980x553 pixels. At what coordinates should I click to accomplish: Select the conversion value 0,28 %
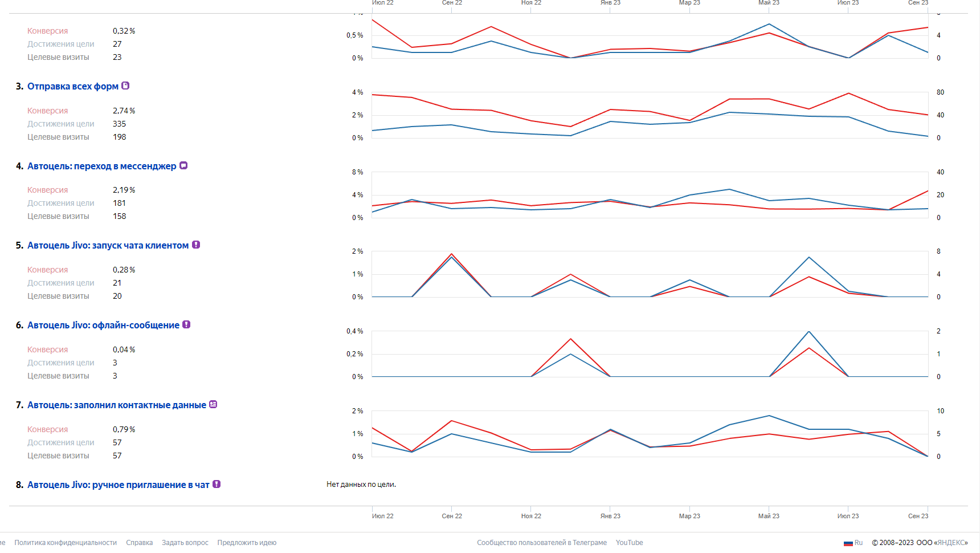pos(124,270)
